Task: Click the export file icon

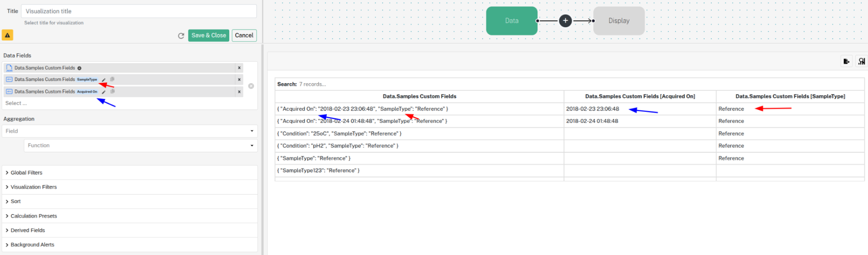Action: (847, 61)
